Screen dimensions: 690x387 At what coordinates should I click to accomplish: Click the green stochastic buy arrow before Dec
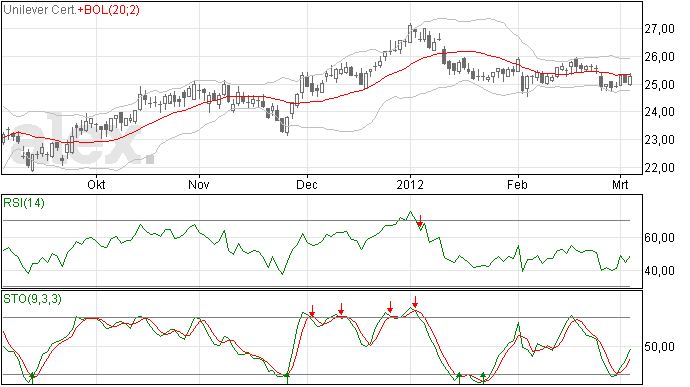coord(287,378)
